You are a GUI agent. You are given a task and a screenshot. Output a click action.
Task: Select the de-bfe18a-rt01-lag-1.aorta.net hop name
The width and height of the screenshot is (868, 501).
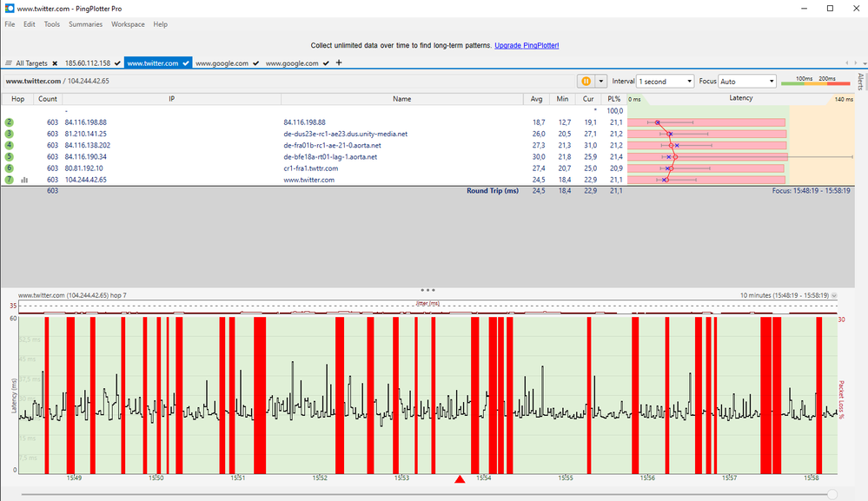[x=330, y=157]
